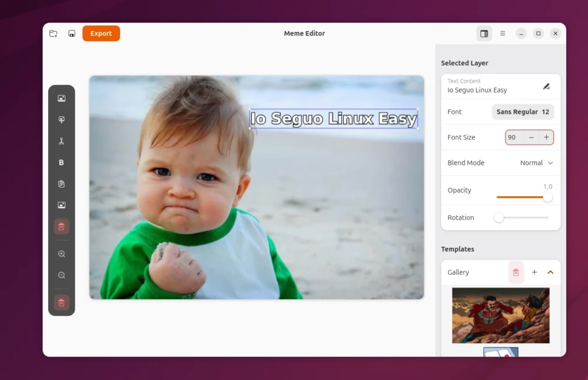Screen dimensions: 588x380
Task: Click the open folder icon in header
Action: (53, 33)
